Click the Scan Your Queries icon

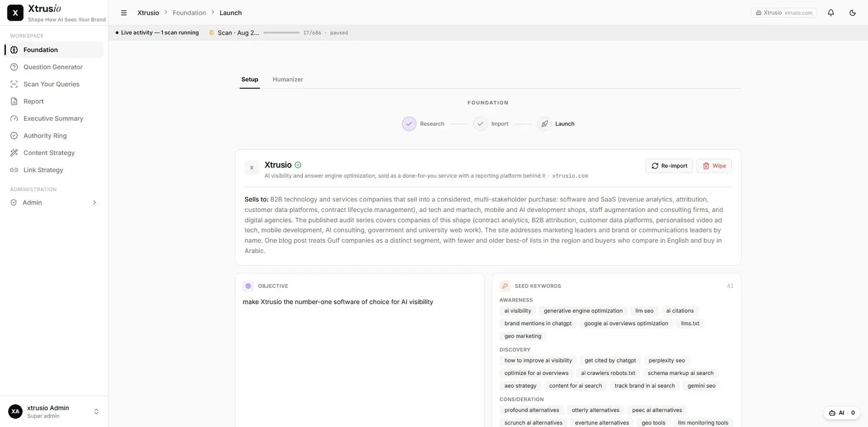[x=14, y=84]
